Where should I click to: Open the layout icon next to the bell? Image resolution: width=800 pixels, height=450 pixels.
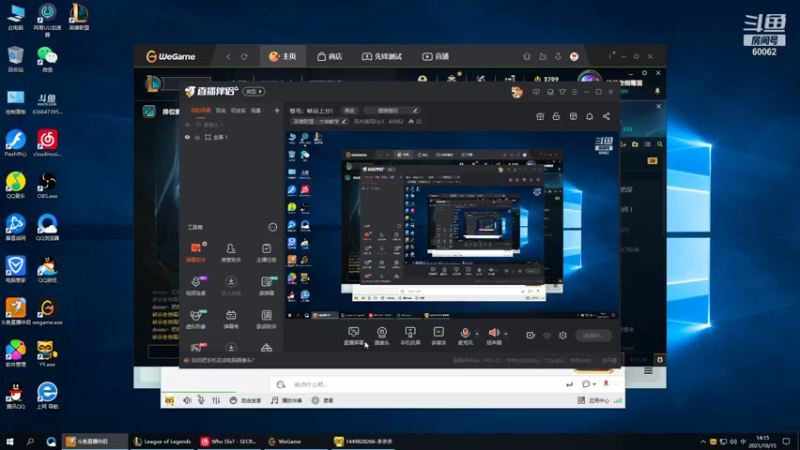[x=573, y=117]
